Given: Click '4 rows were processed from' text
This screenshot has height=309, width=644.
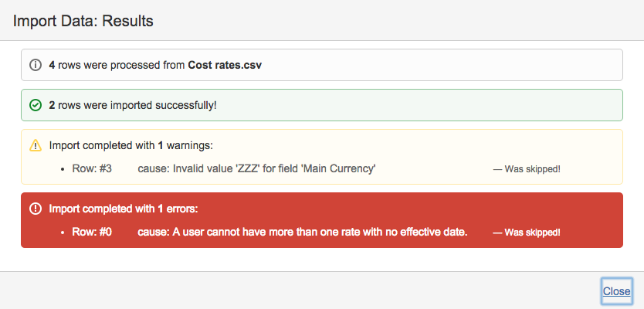Looking at the screenshot, I should click(x=117, y=66).
